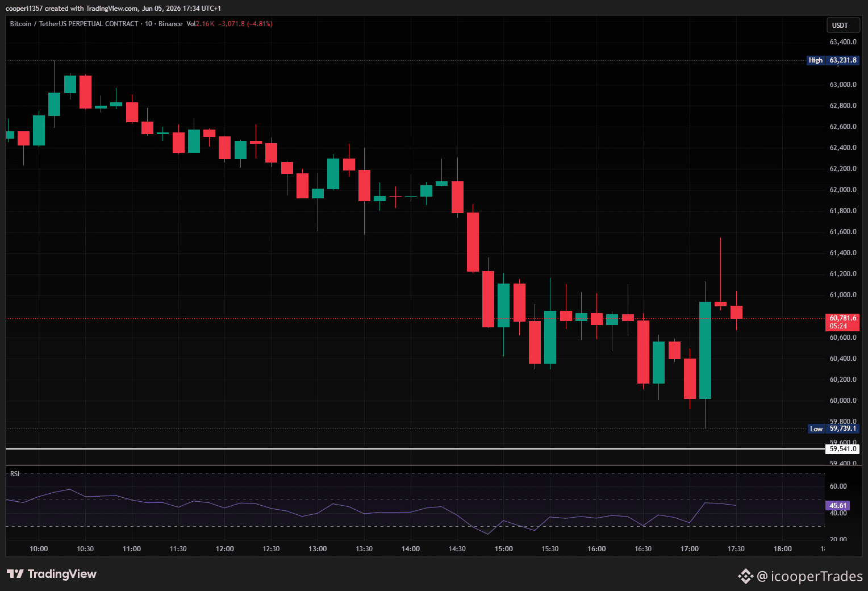Screen dimensions: 868x591
Task: Click the red 60,781.6 current price label
Action: tap(843, 318)
